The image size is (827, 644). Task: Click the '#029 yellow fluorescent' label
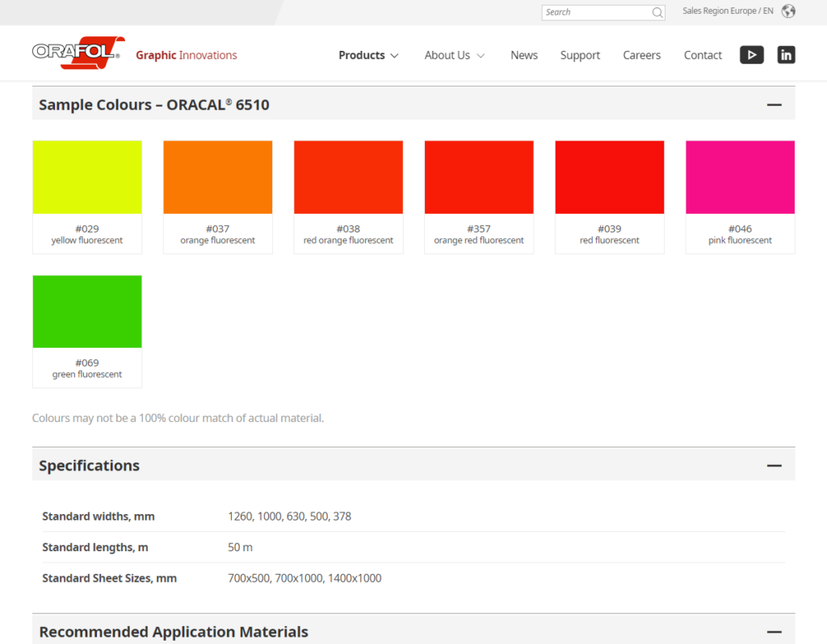(x=87, y=235)
